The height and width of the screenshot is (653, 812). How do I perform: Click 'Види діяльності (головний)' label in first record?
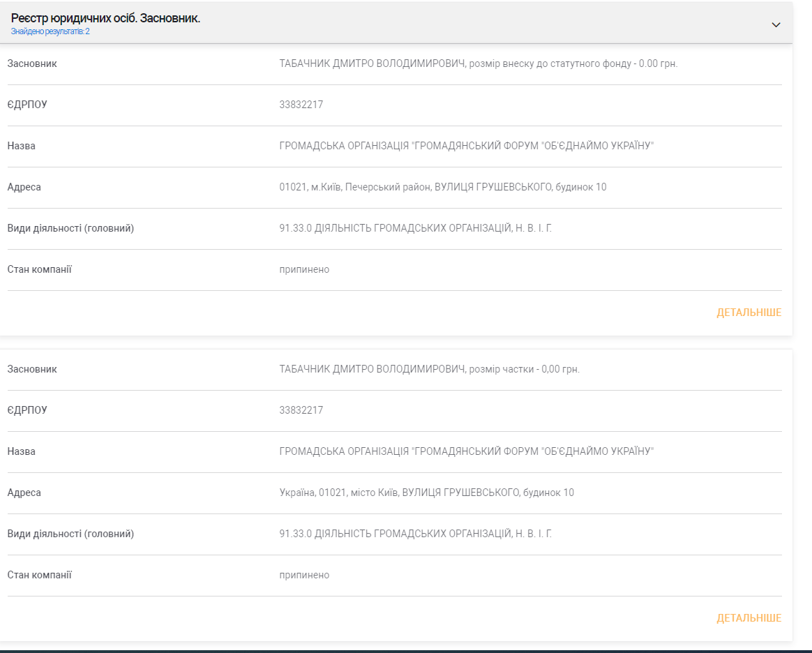tap(70, 228)
